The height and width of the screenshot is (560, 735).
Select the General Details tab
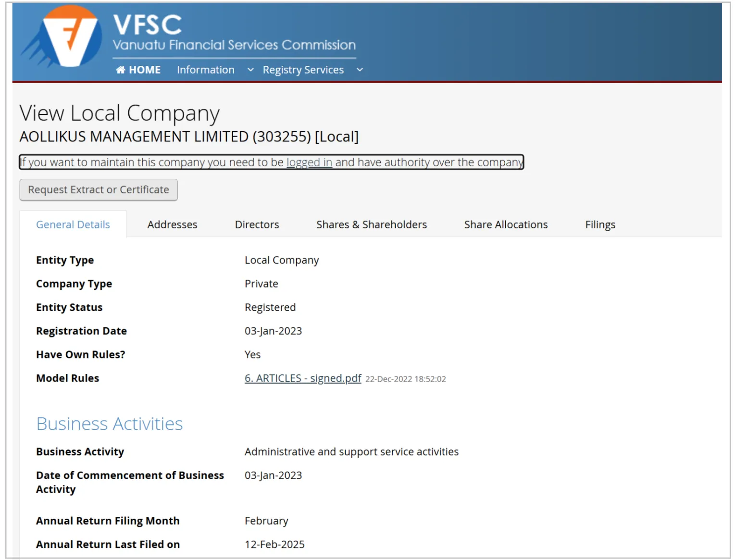click(73, 224)
